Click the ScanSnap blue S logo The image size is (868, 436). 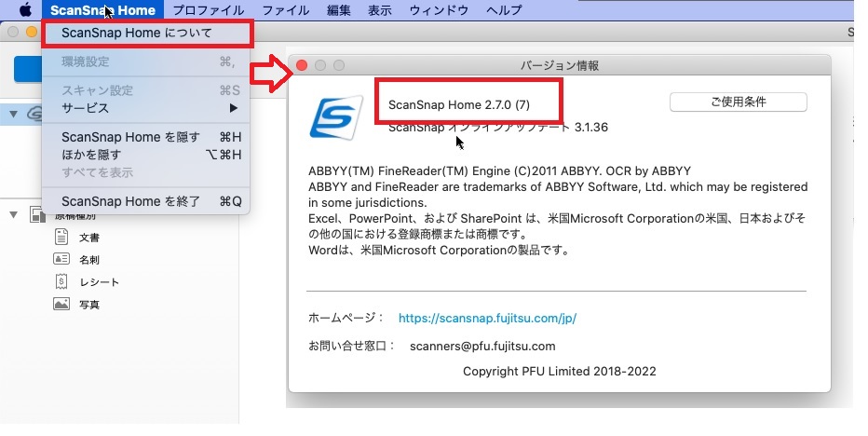pos(336,116)
